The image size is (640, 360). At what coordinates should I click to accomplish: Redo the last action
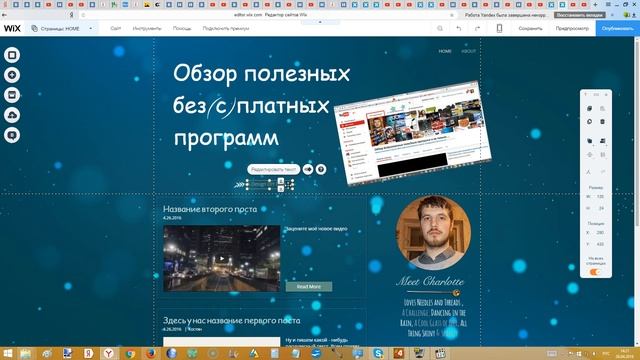(478, 29)
